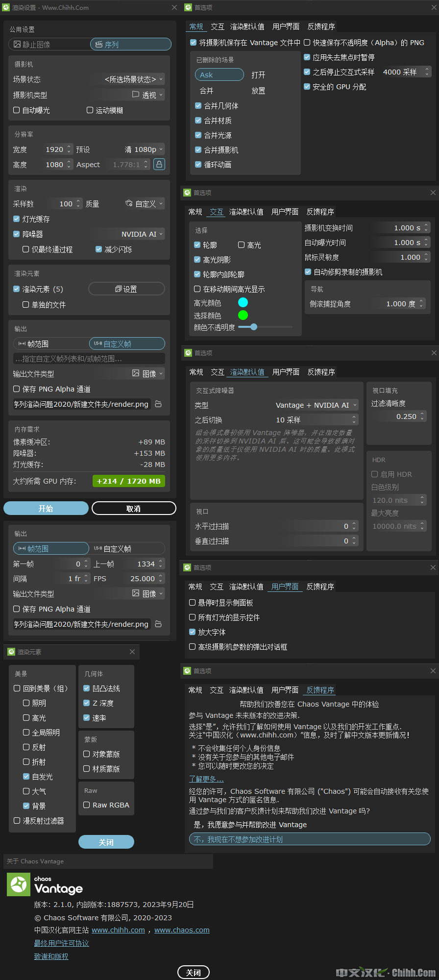Toggle the Aspect ratio lock icon

[x=159, y=164]
